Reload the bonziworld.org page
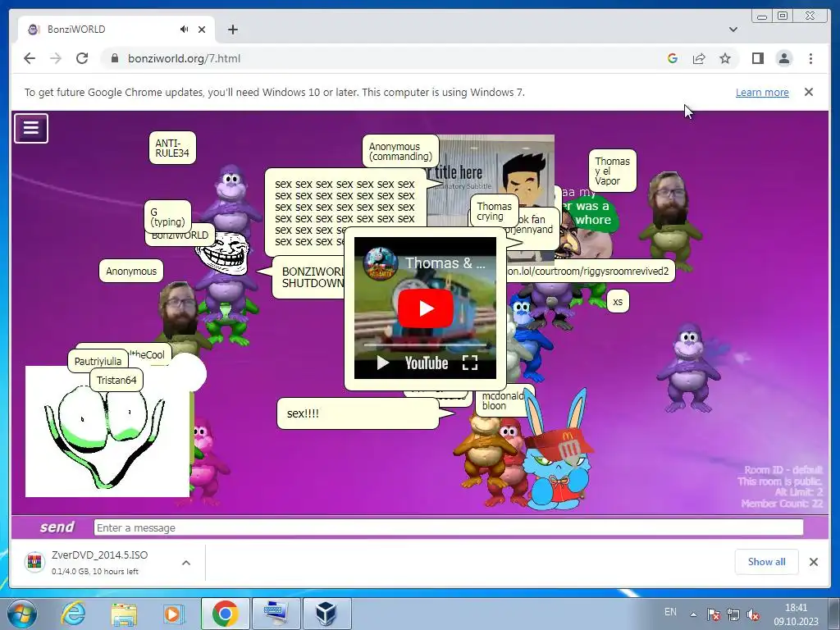This screenshot has width=840, height=630. [82, 58]
